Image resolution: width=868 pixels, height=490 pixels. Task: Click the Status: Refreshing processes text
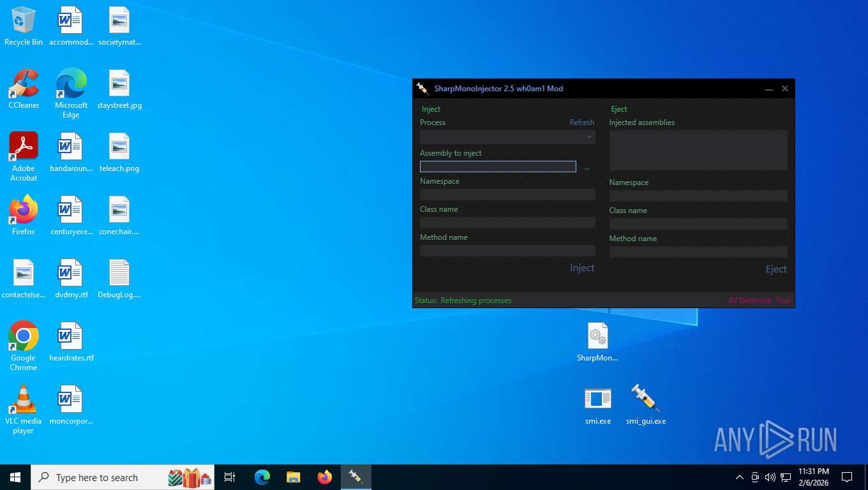click(x=463, y=301)
